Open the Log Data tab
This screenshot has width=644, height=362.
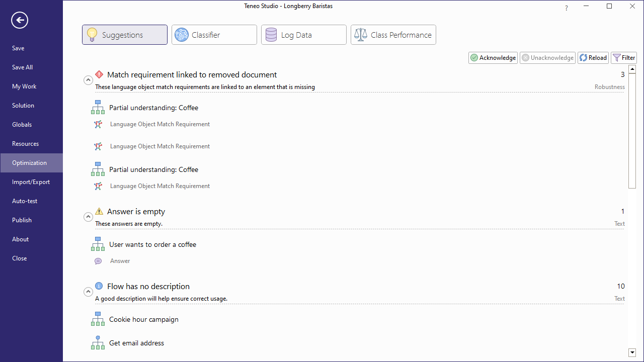(x=304, y=35)
